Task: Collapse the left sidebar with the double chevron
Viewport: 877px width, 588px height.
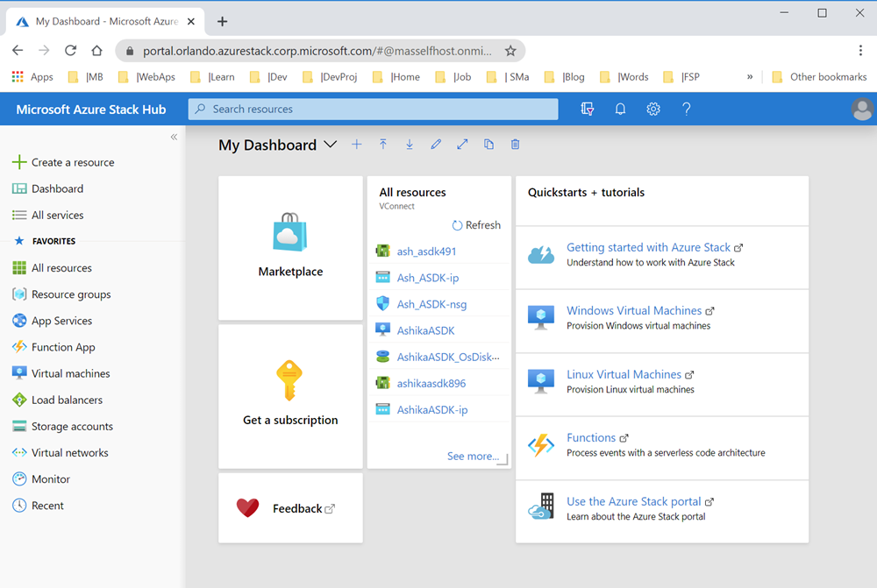Action: pyautogui.click(x=174, y=137)
